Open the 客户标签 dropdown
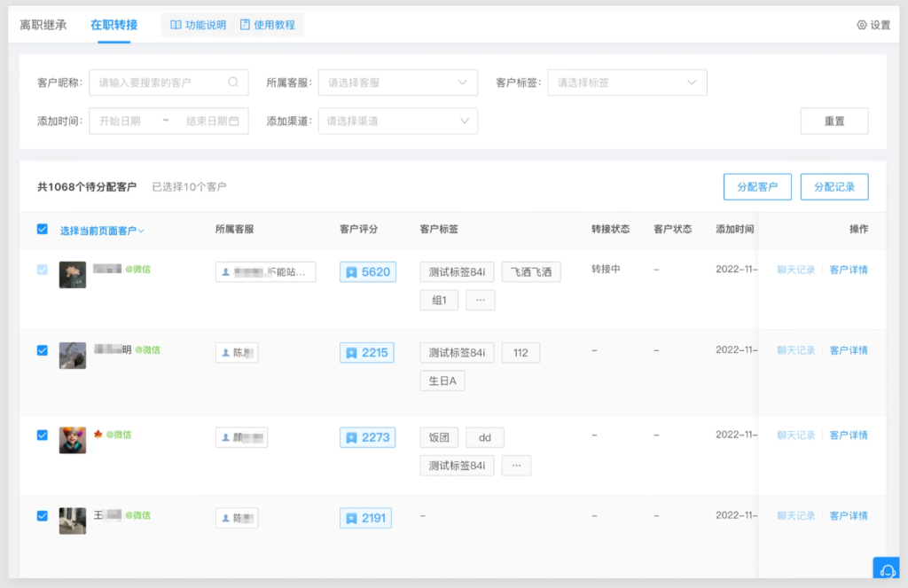Viewport: 908px width, 588px height. [627, 82]
